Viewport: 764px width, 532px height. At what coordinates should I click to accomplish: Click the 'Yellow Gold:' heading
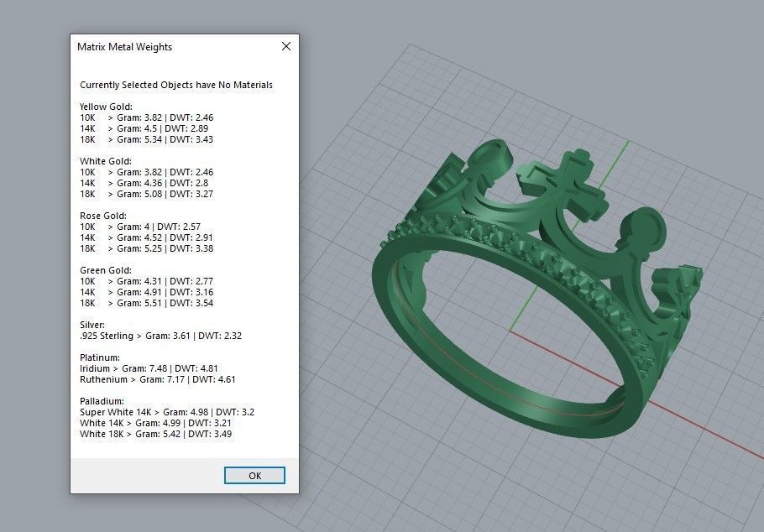[x=106, y=107]
